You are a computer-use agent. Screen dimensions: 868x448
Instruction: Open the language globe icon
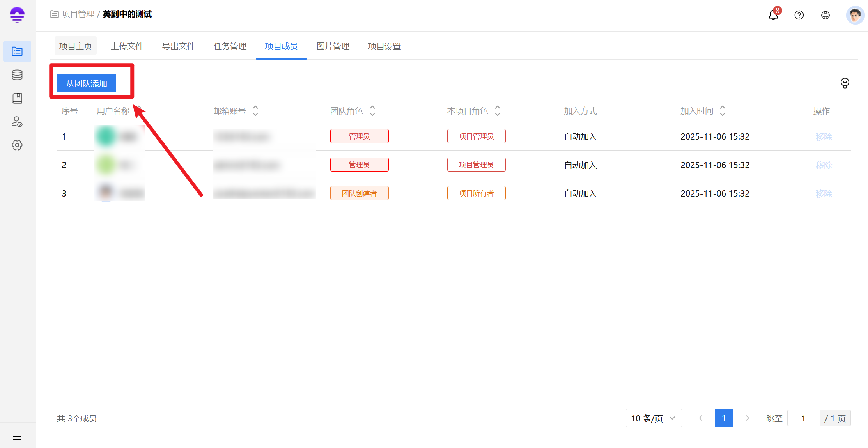825,15
